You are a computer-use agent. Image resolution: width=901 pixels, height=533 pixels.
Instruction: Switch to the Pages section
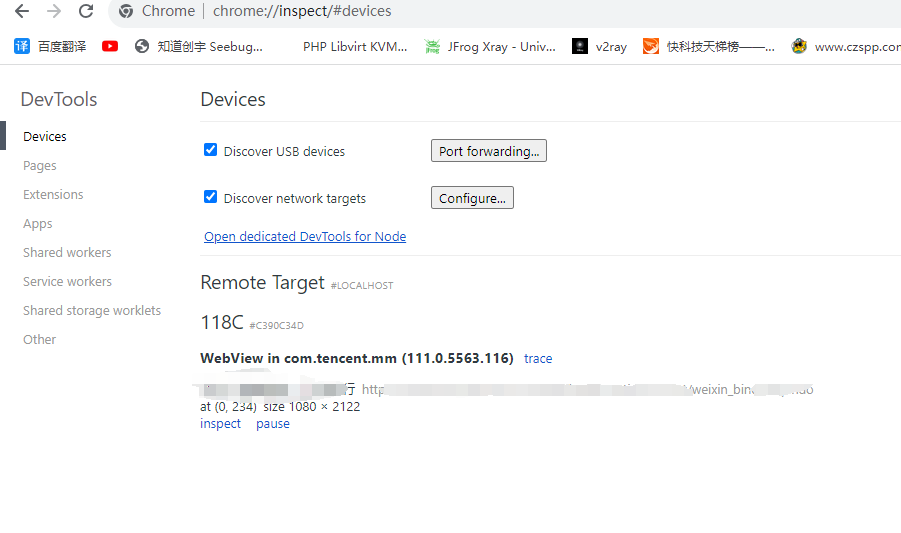(40, 166)
